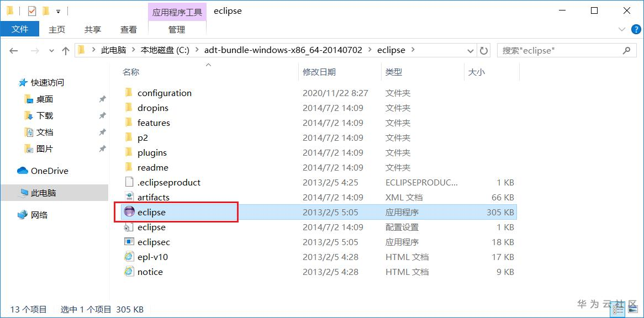Click the configuration folder icon

click(129, 93)
